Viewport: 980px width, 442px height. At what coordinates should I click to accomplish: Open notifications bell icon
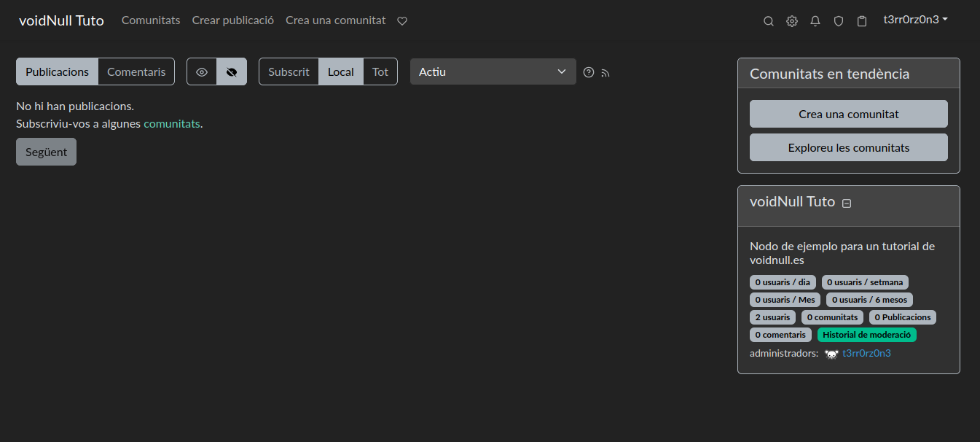[815, 21]
